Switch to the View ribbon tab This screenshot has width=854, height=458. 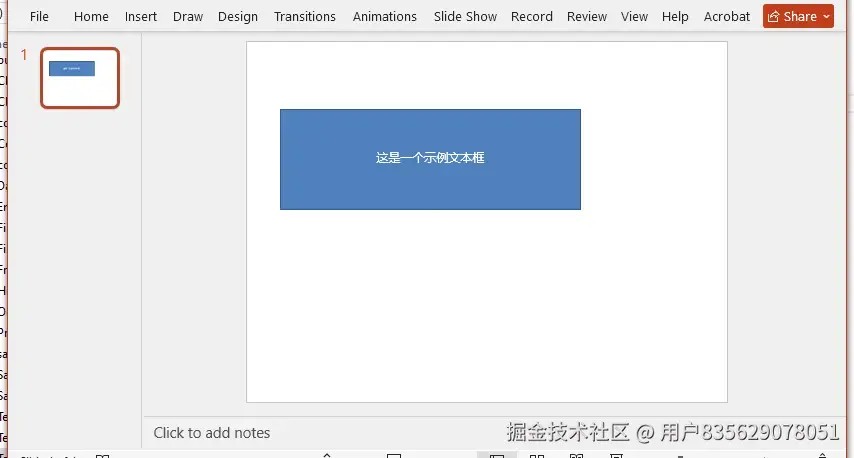click(x=634, y=17)
